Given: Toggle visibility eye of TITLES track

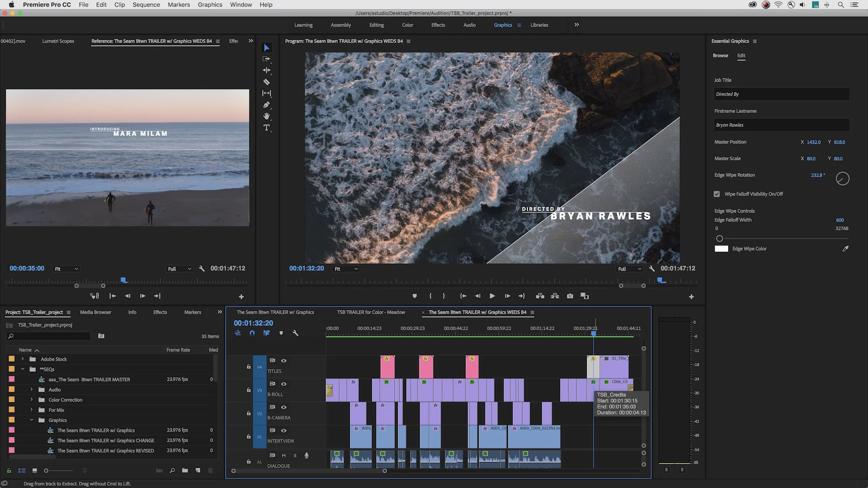Looking at the screenshot, I should pos(283,361).
